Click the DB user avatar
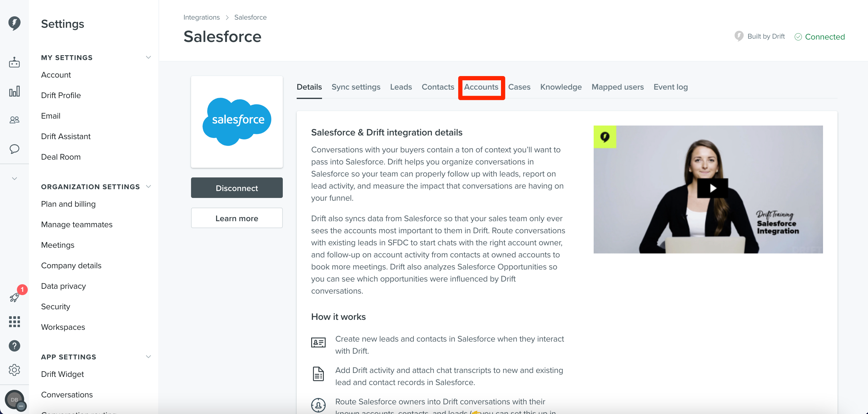 coord(14,400)
